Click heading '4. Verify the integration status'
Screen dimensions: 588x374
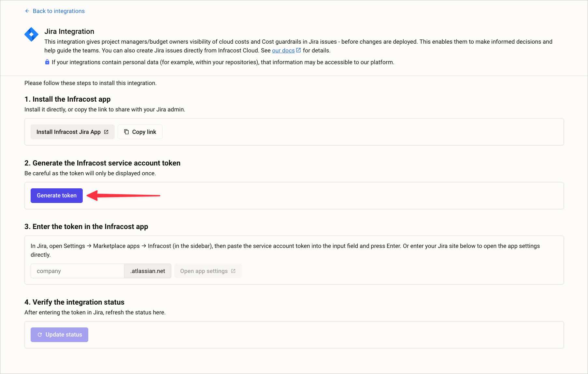click(x=74, y=302)
